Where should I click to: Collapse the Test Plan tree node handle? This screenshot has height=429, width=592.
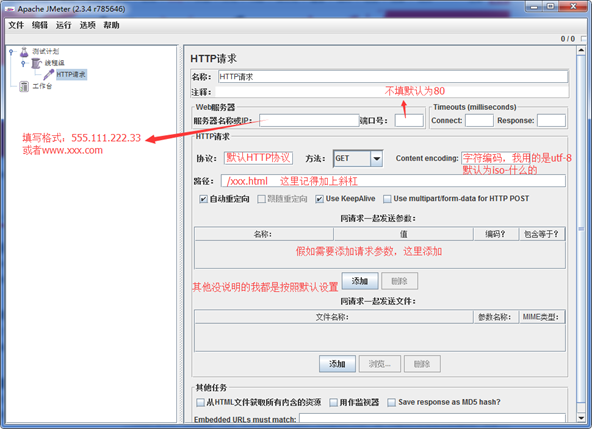(11, 52)
